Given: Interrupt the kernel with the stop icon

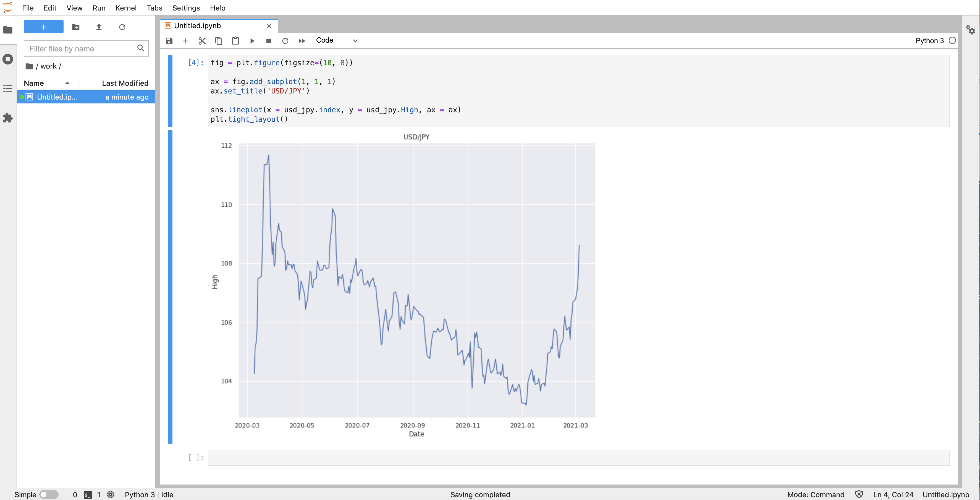Looking at the screenshot, I should (x=268, y=41).
